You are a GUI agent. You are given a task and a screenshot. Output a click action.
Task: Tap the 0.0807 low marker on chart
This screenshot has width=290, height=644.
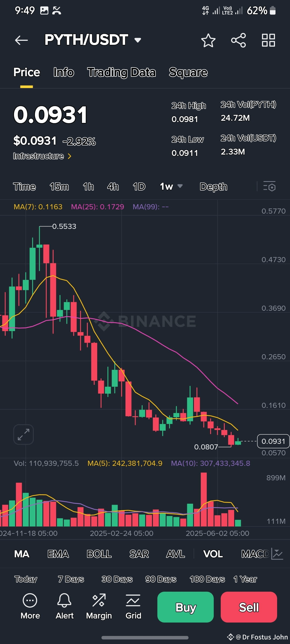206,447
